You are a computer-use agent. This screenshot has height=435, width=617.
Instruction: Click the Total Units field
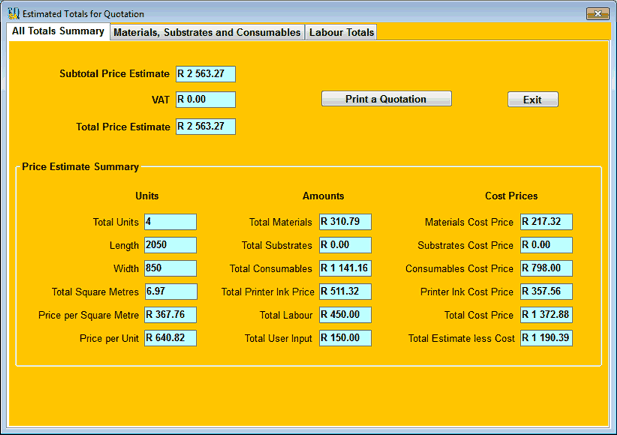pos(170,222)
